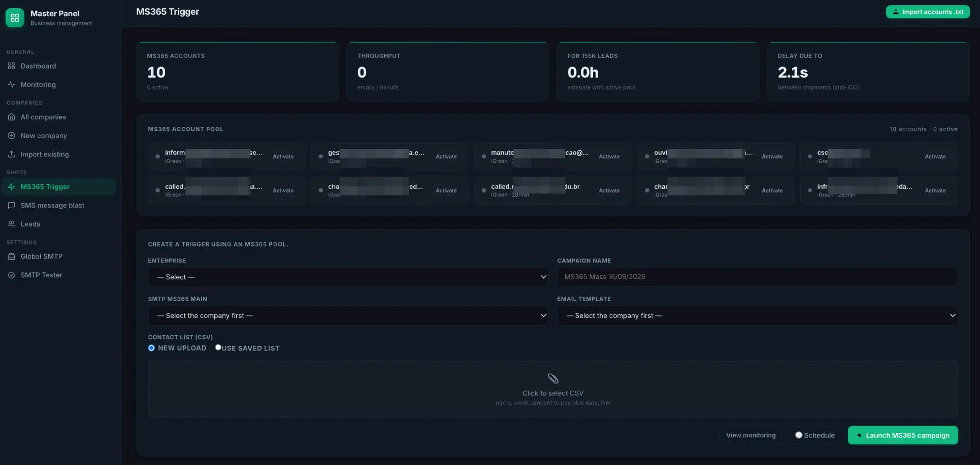Activate the 'csc' account
Screen dimensions: 980x465
pyautogui.click(x=935, y=157)
